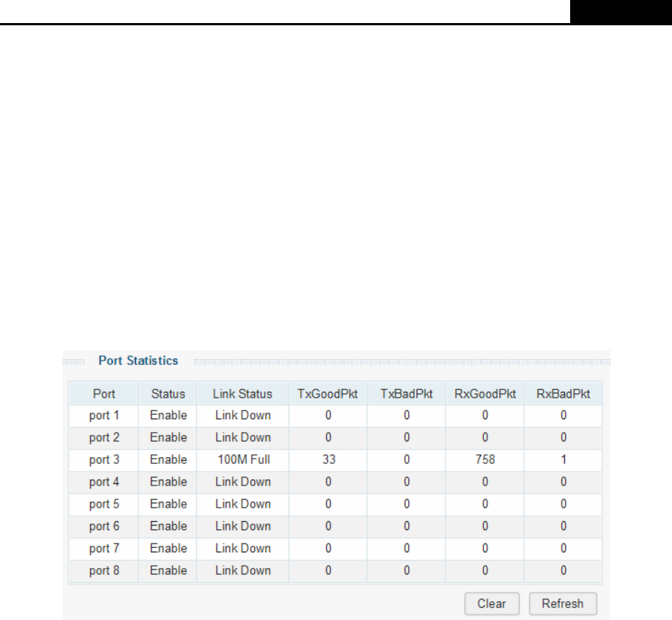The image size is (672, 620).
Task: Click the Clear button
Action: coord(491,604)
